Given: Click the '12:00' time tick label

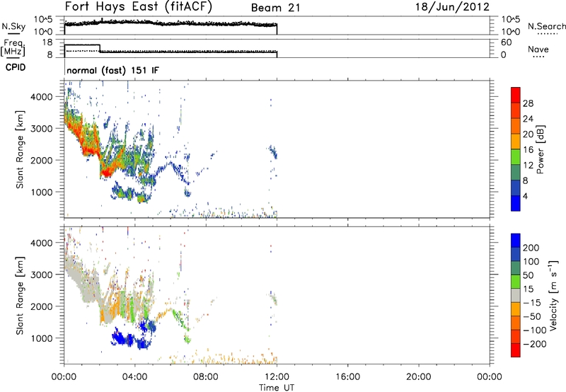Looking at the screenshot, I should pos(277,377).
